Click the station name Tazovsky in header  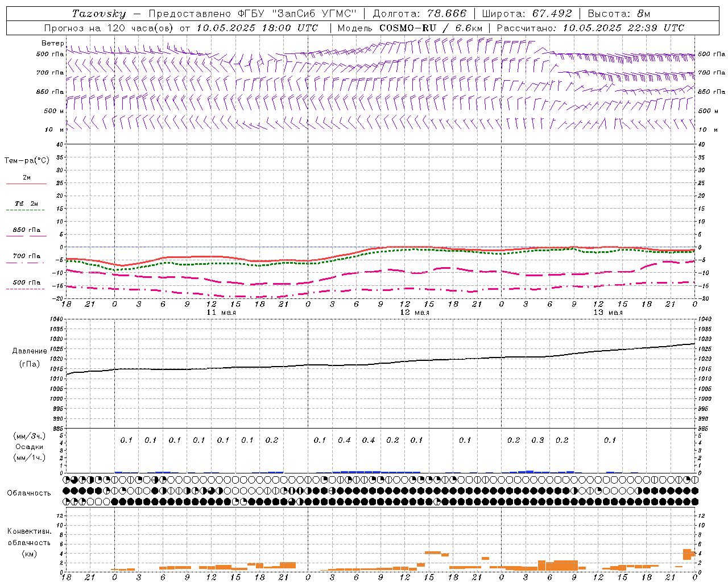98,14
